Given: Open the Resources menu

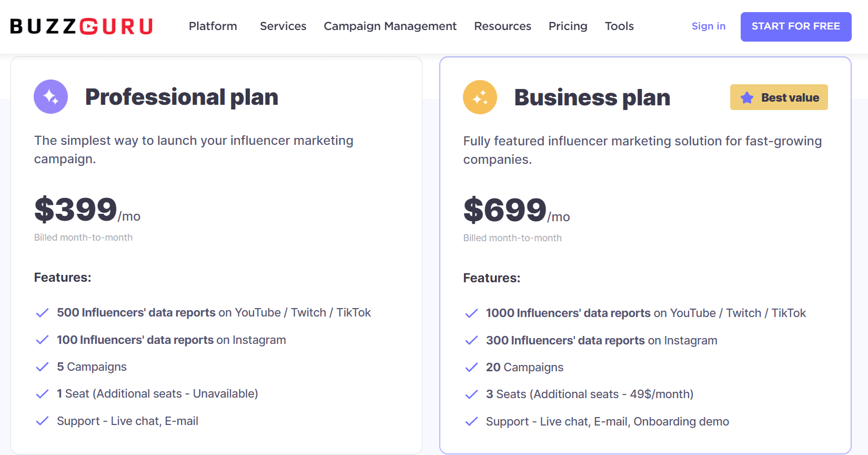Looking at the screenshot, I should pos(503,26).
